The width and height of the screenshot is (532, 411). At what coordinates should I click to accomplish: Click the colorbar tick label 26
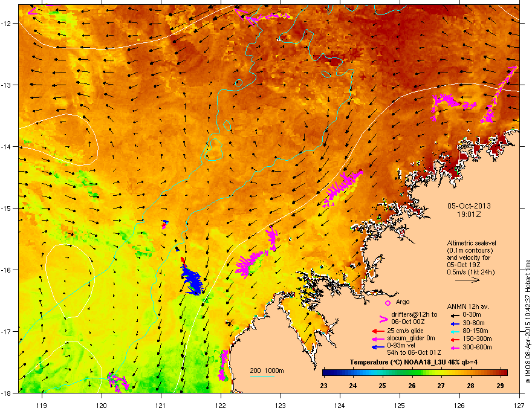click(x=412, y=386)
